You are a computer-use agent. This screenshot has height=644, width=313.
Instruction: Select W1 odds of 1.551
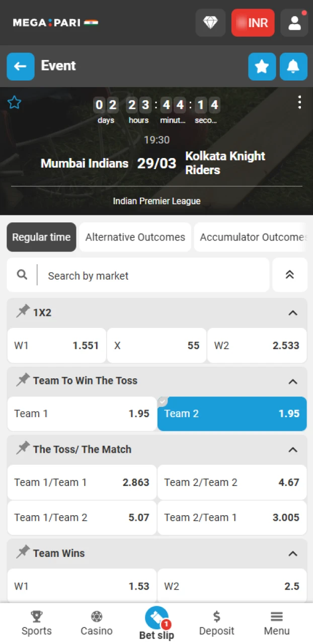click(x=56, y=346)
